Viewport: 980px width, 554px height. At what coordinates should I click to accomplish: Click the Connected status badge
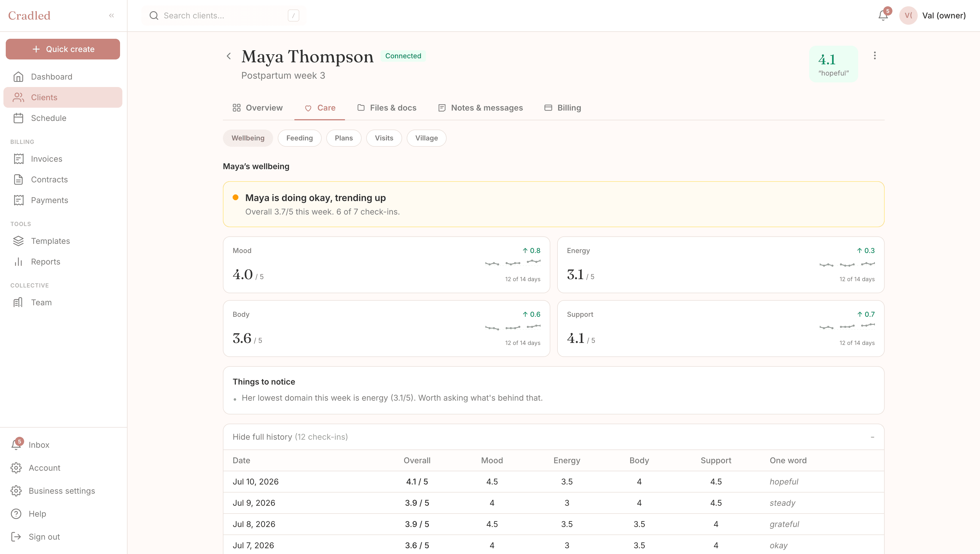pyautogui.click(x=403, y=56)
